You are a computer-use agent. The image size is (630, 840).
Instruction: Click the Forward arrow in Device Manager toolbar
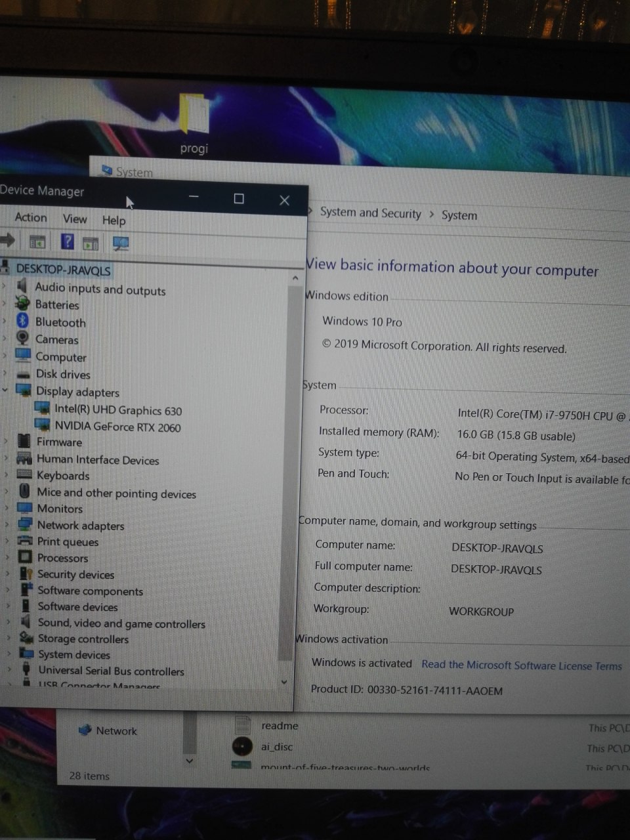[8, 240]
